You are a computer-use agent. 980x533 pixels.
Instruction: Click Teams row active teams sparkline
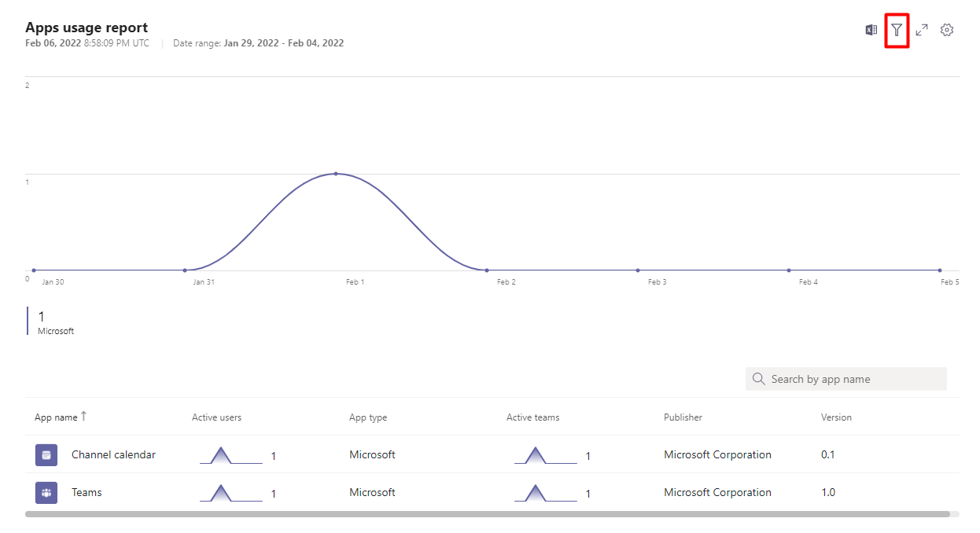(546, 493)
